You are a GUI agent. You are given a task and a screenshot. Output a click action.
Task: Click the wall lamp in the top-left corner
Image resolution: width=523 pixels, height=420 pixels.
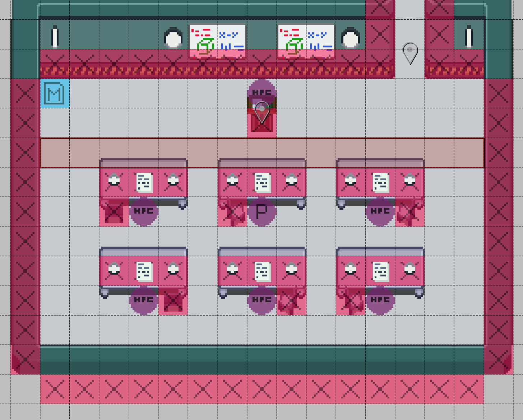(x=55, y=37)
